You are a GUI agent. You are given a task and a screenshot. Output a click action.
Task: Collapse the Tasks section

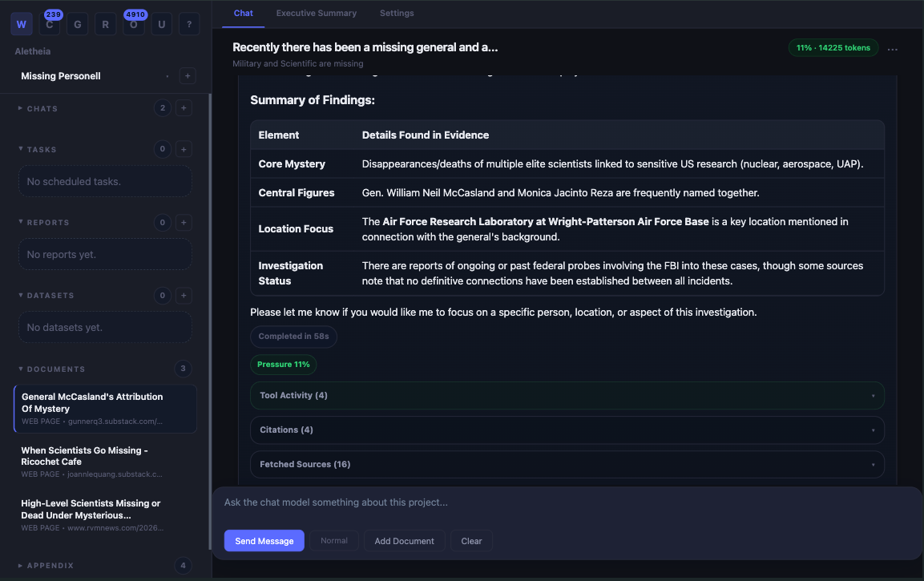[x=38, y=149]
